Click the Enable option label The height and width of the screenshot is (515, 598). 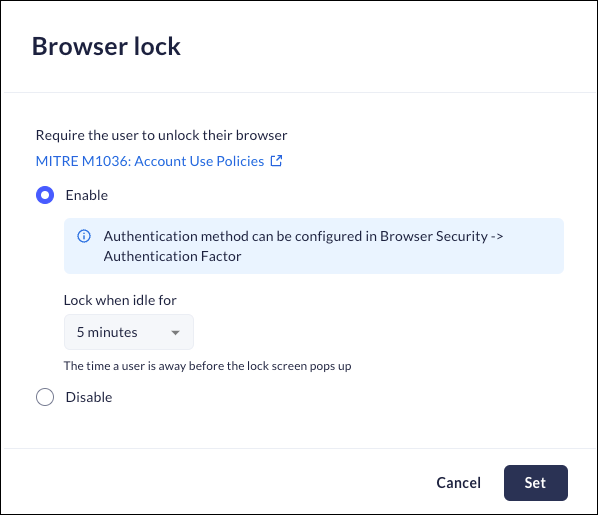coord(87,195)
